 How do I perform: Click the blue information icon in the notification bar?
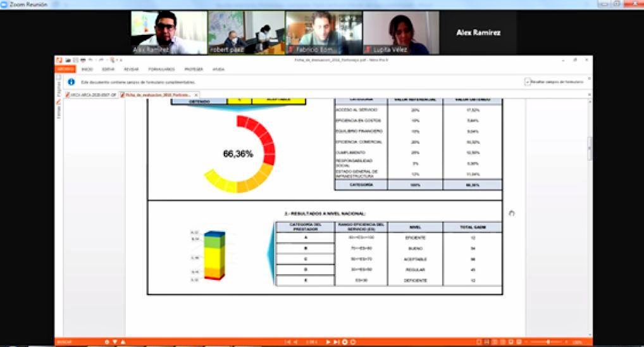pos(71,82)
